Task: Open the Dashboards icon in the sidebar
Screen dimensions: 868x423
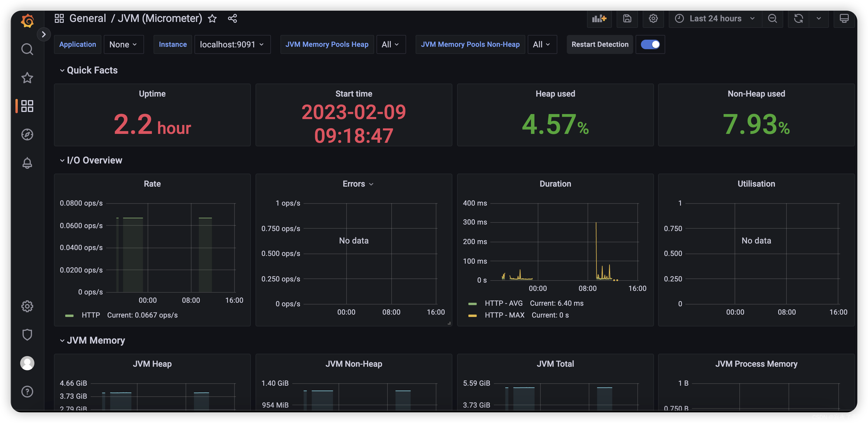Action: (x=27, y=106)
